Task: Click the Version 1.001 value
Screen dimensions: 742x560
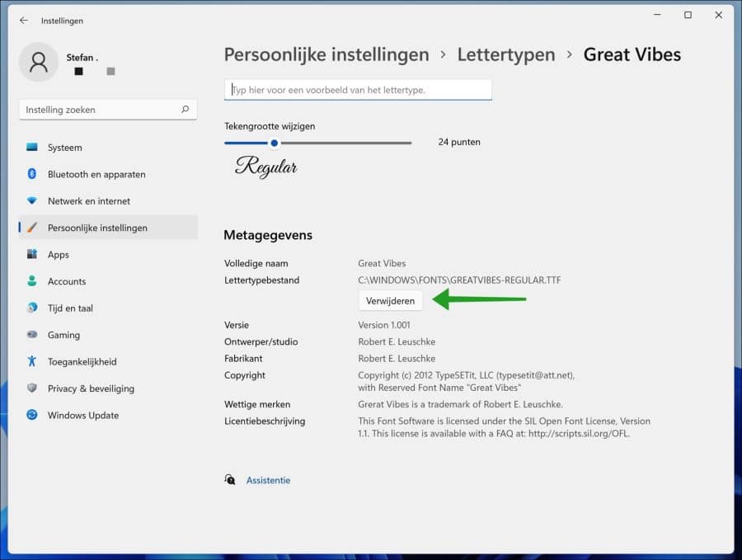Action: click(383, 325)
